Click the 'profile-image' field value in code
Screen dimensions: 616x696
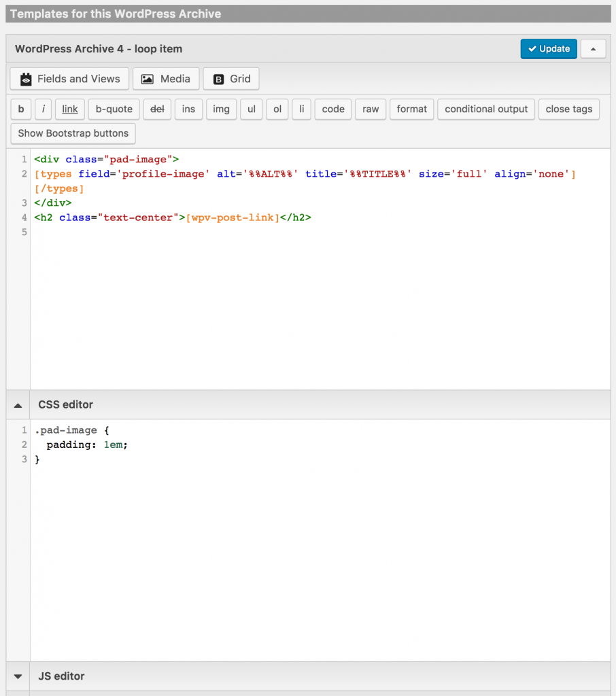click(x=163, y=174)
